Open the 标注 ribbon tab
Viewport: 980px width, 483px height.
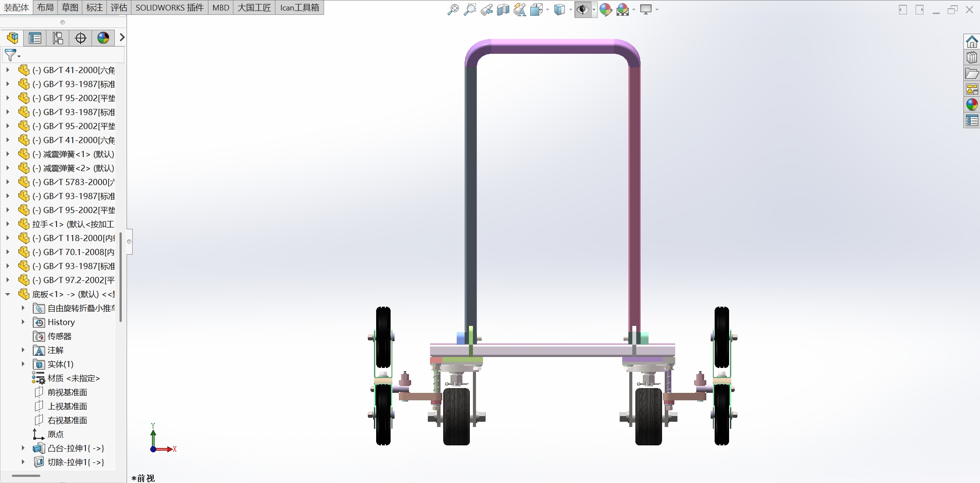tap(94, 7)
